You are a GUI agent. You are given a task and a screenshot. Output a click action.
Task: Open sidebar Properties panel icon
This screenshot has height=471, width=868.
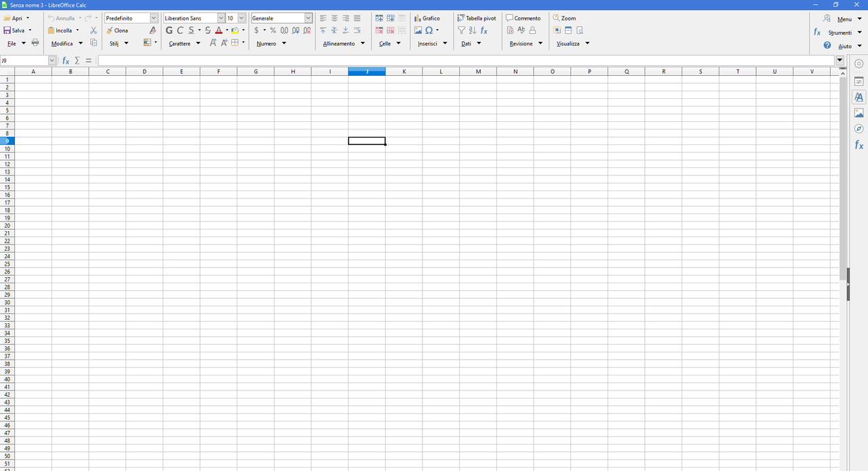(859, 81)
